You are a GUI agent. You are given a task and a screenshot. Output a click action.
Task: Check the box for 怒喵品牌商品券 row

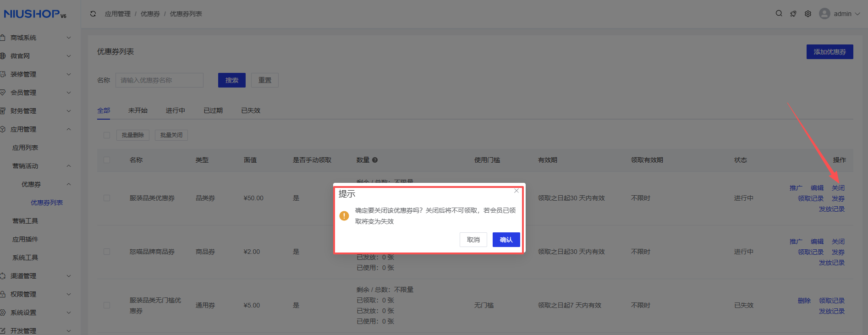(x=107, y=252)
